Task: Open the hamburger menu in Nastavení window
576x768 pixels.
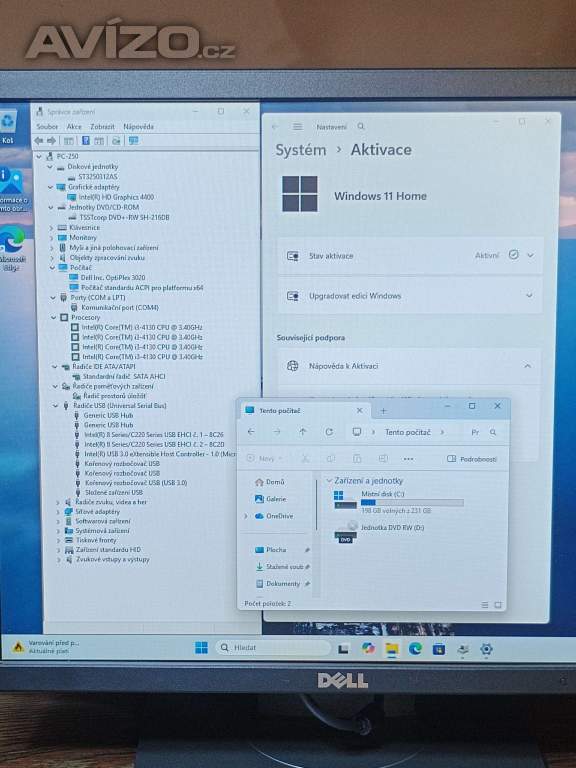Action: pyautogui.click(x=297, y=126)
